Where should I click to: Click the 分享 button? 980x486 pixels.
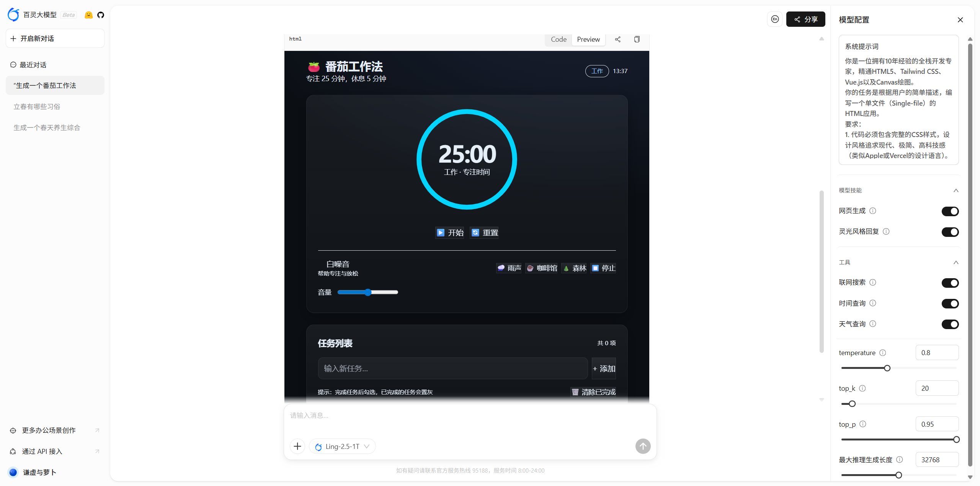point(805,19)
